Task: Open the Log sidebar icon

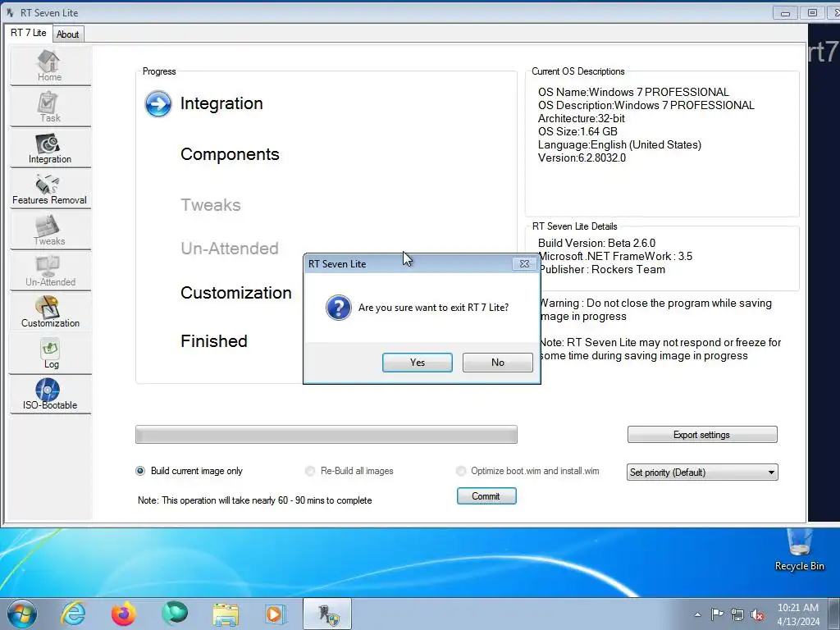Action: [49, 353]
